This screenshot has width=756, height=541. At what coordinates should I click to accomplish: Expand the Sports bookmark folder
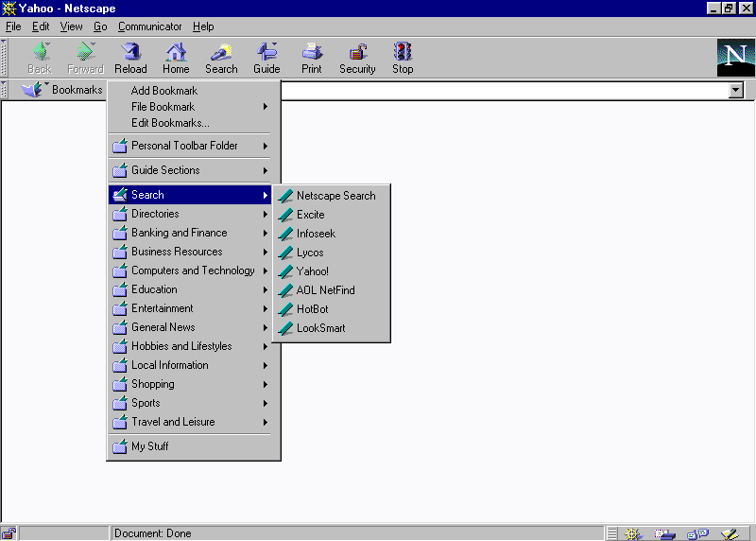click(x=190, y=403)
